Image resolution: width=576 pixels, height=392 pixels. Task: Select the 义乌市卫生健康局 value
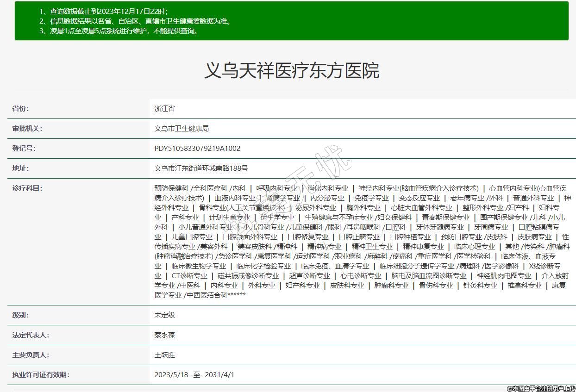tap(182, 129)
